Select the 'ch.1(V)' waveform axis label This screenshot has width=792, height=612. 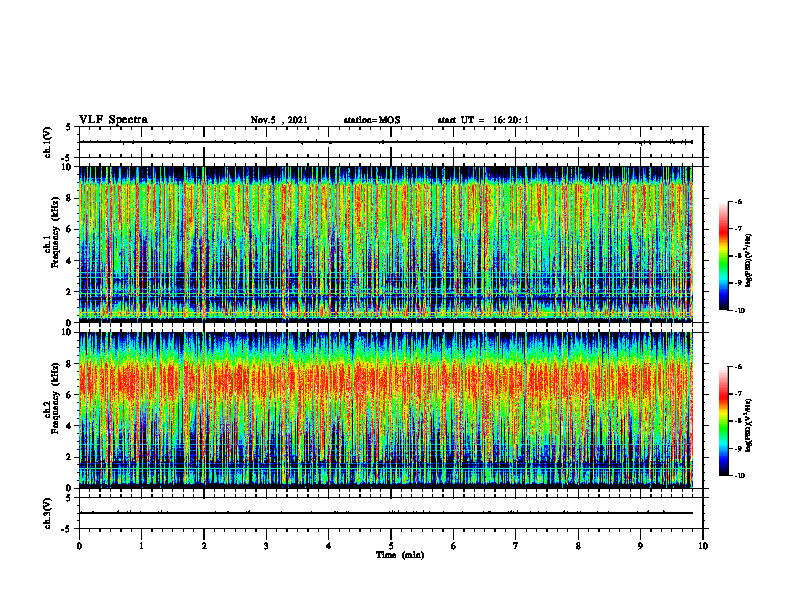point(47,142)
